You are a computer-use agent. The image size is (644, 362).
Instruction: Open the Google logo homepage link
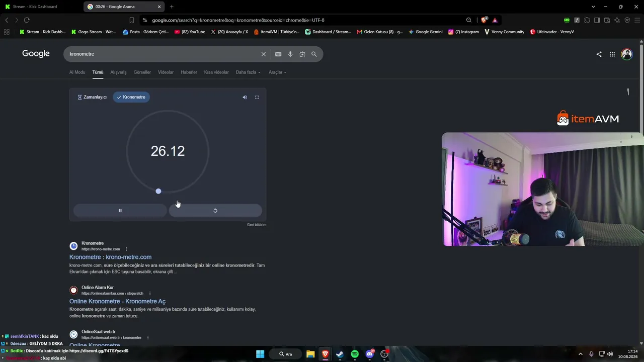click(x=36, y=54)
